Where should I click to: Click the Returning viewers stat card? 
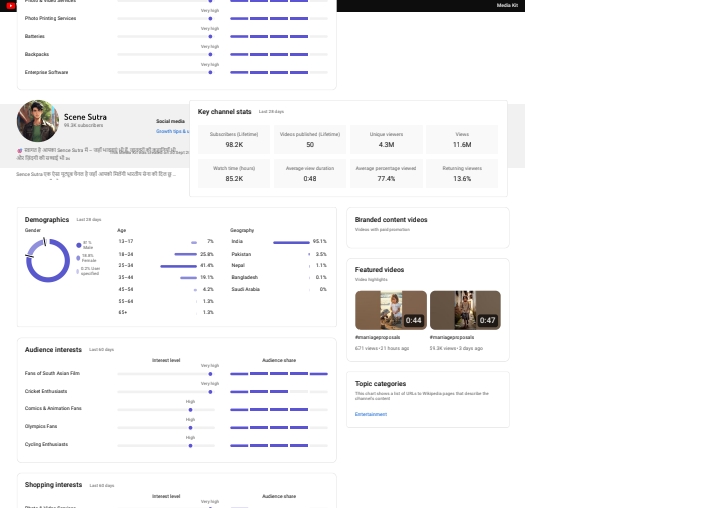point(462,173)
